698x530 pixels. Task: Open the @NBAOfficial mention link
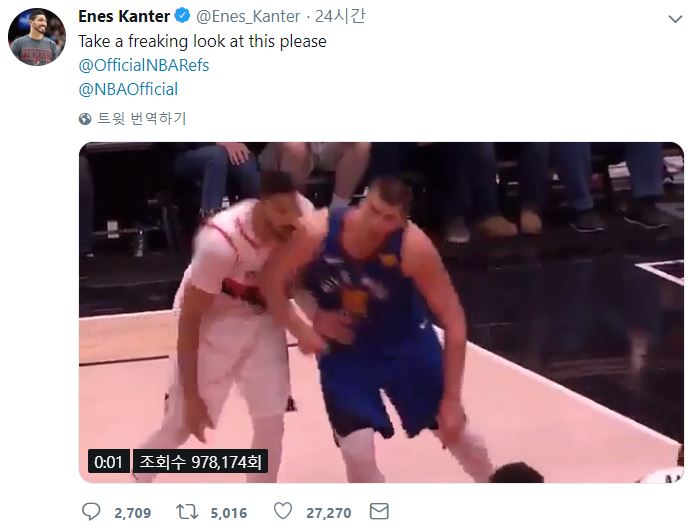tap(128, 89)
